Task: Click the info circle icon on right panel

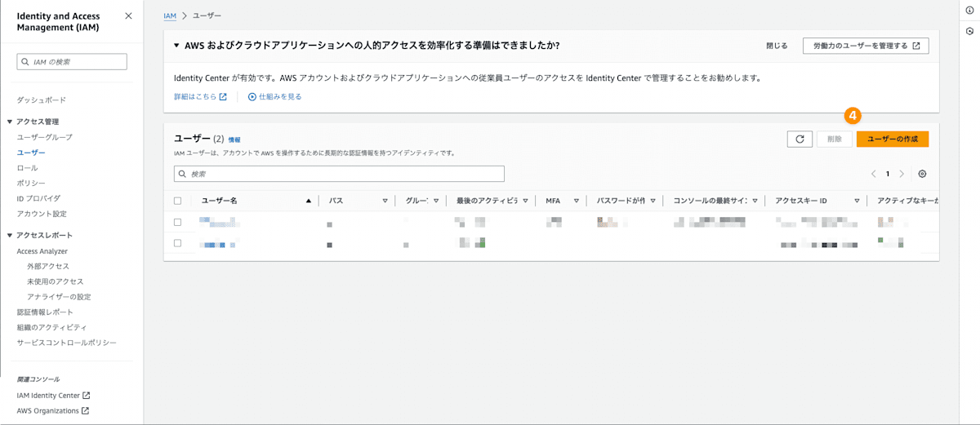Action: [x=969, y=10]
